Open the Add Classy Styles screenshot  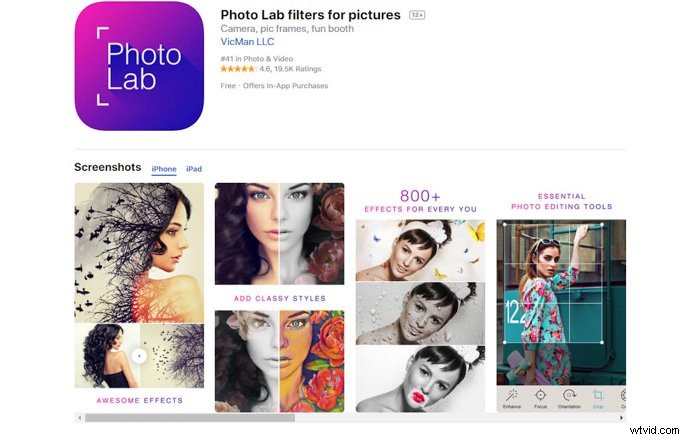point(279,297)
